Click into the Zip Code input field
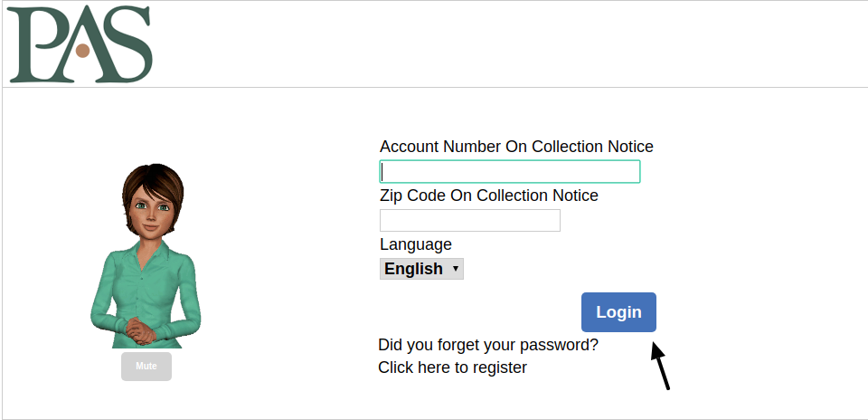Screen dimensions: 868x420 (x=469, y=221)
